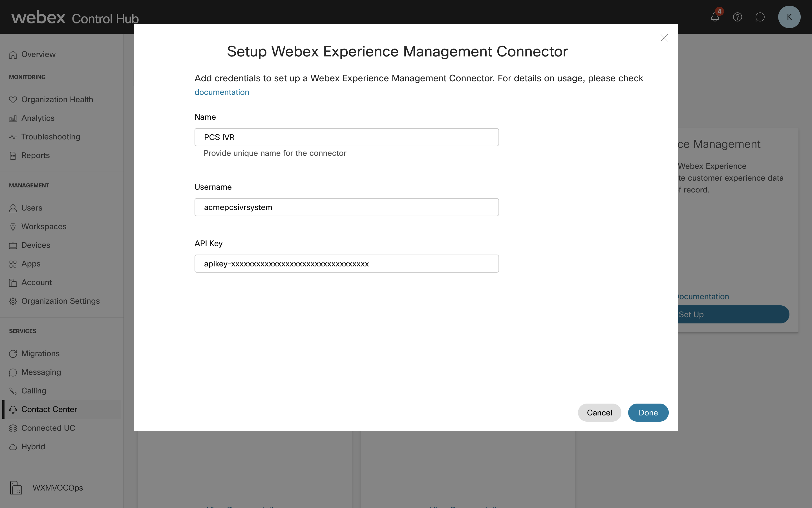Screen dimensions: 812x508
Task: Click the Organization Settings gear icon
Action: (13, 301)
